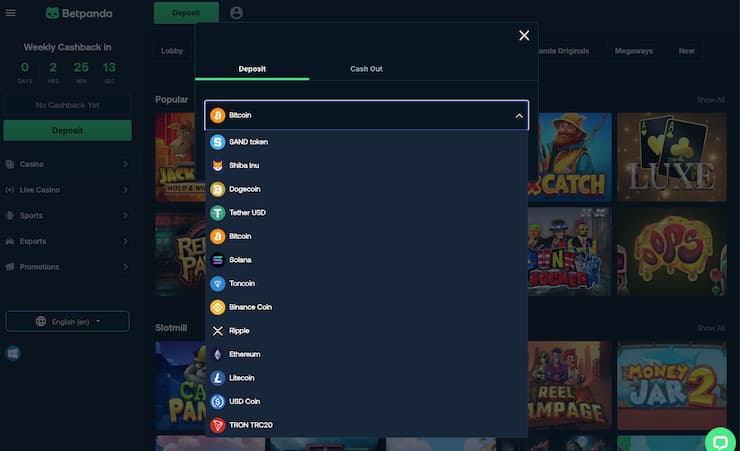
Task: Select the Deposit tab in dialog
Action: click(x=252, y=69)
